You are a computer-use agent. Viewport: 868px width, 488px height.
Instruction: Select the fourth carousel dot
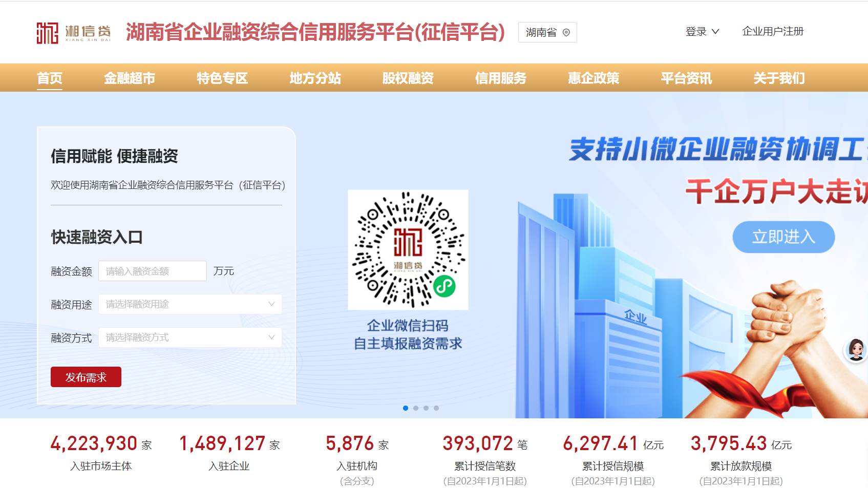tap(436, 408)
